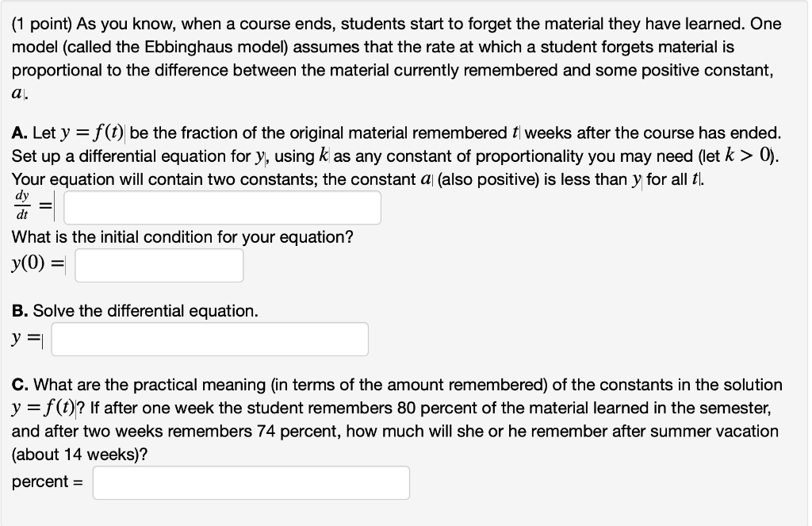Click the bold 'B.' part label

pos(20,311)
